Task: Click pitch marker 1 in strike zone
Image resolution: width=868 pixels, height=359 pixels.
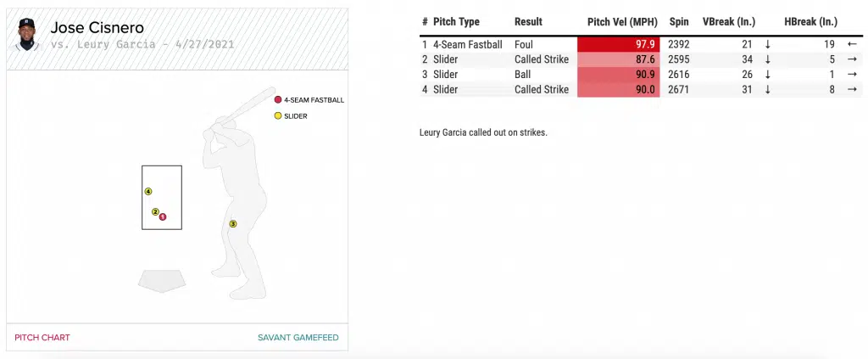Action: 163,216
